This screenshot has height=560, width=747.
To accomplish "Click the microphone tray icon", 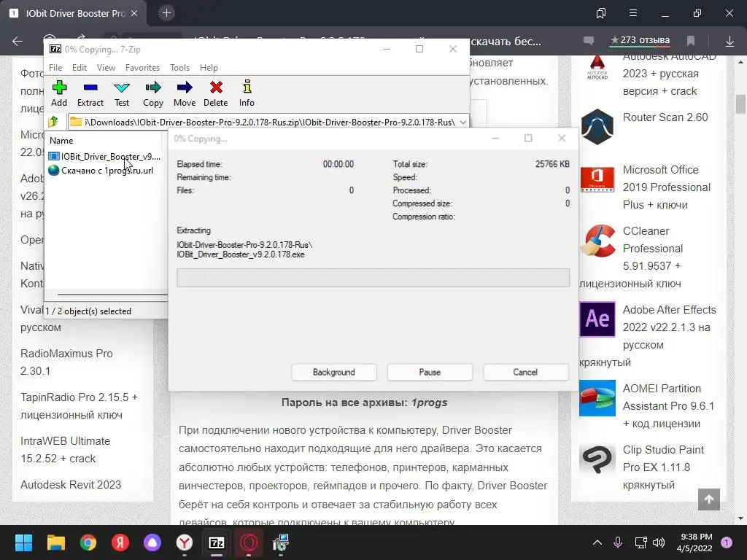I will [618, 542].
